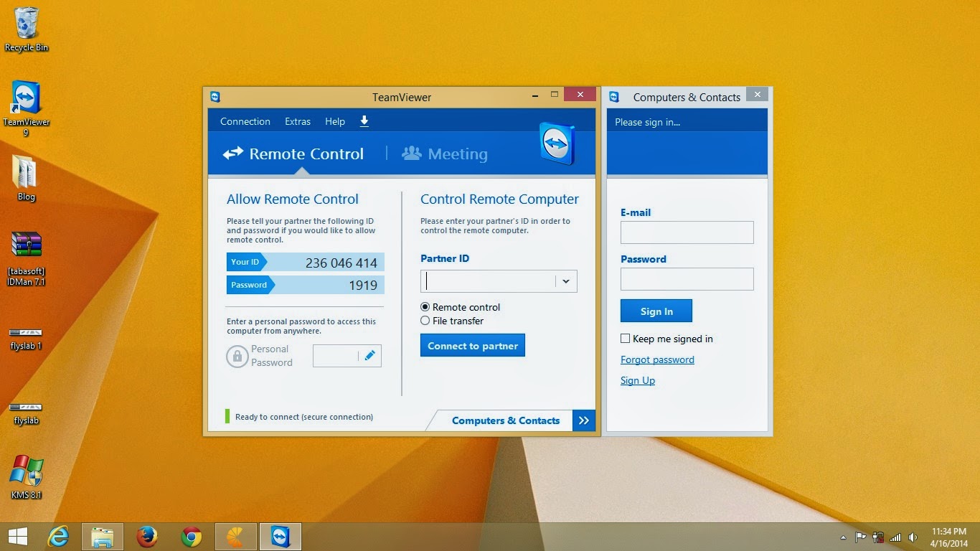Screen dimensions: 980x551
Task: Select the flyslab 1 desktop icon
Action: [26, 339]
